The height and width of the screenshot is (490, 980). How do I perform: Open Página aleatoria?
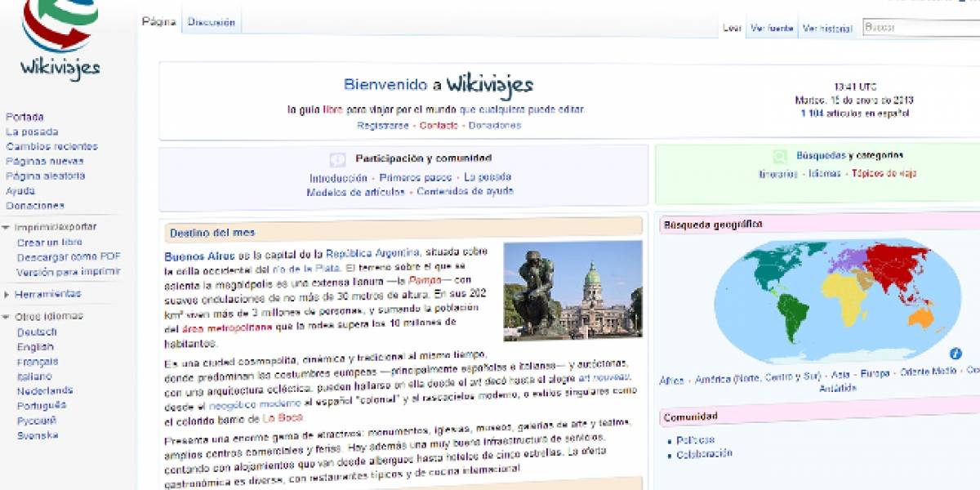pos(45,176)
